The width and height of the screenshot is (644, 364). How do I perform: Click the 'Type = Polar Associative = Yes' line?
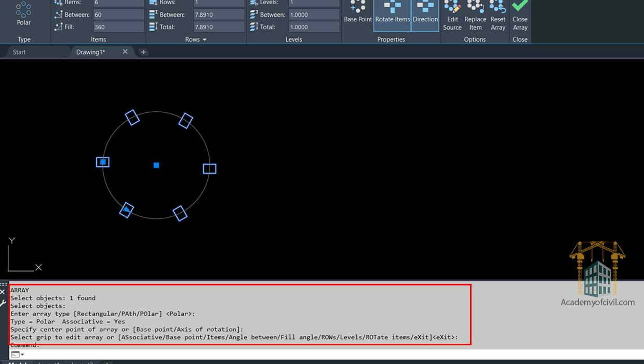(x=68, y=321)
